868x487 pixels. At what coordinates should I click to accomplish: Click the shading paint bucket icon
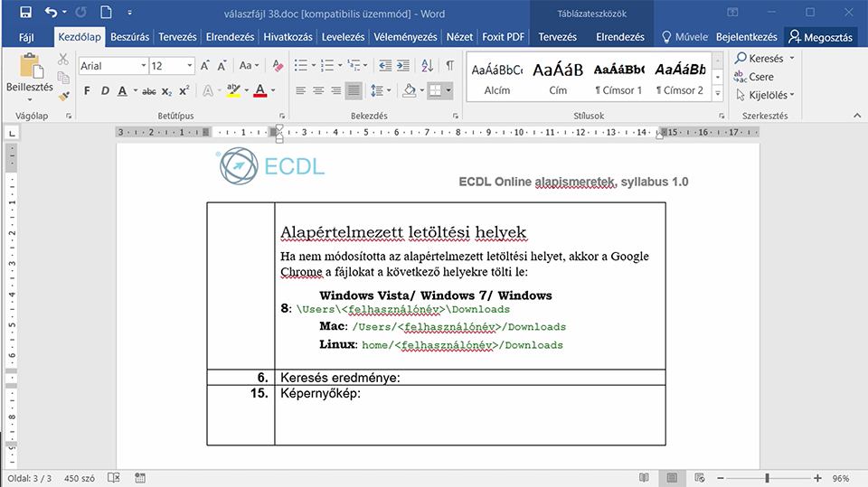point(410,90)
